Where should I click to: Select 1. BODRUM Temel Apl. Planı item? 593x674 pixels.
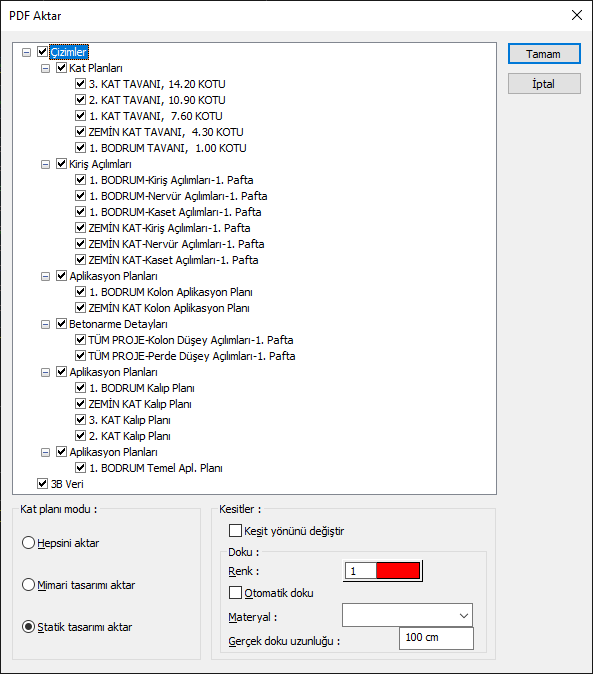click(x=156, y=468)
